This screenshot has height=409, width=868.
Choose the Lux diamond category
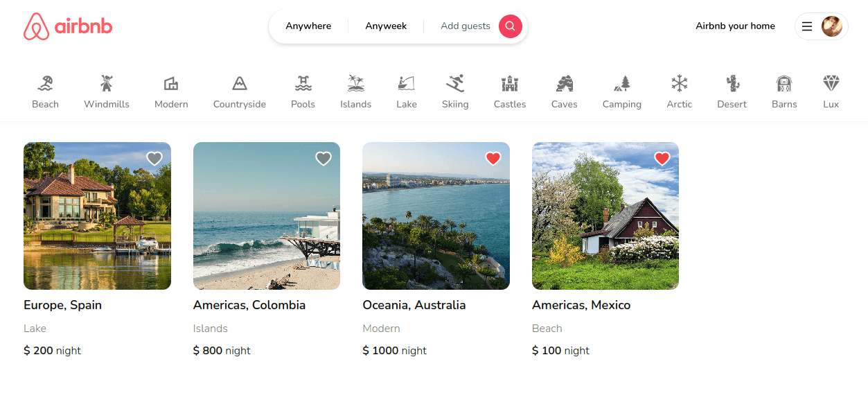pyautogui.click(x=831, y=83)
